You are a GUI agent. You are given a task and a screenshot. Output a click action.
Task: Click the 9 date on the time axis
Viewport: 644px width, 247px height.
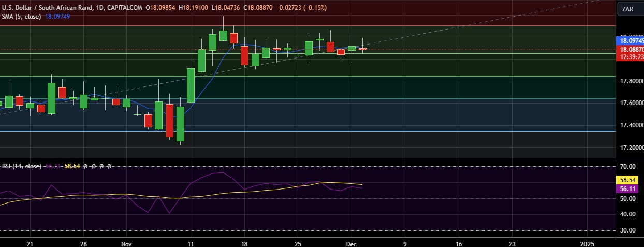405,243
